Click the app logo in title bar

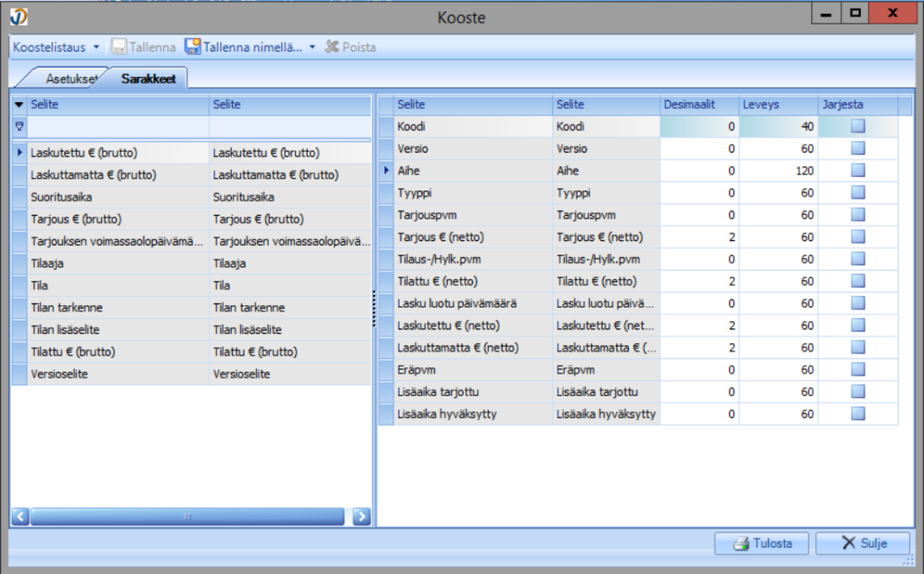coord(17,15)
